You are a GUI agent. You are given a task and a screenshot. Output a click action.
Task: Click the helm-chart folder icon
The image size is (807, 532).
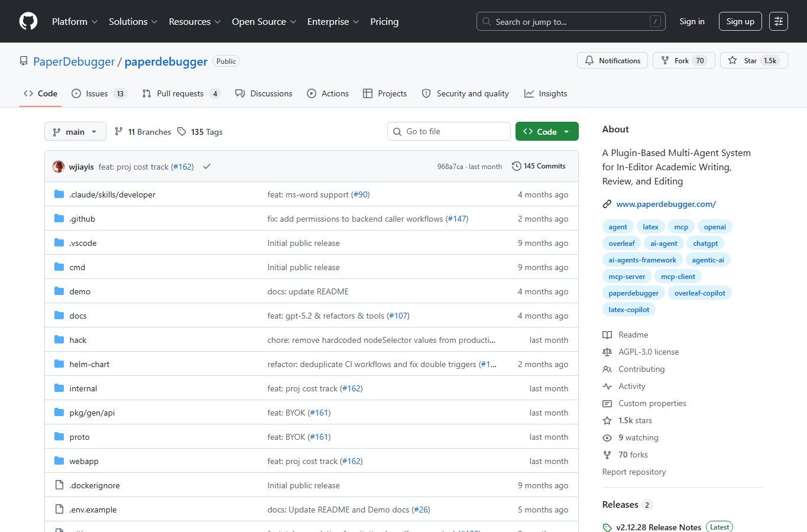pos(59,364)
